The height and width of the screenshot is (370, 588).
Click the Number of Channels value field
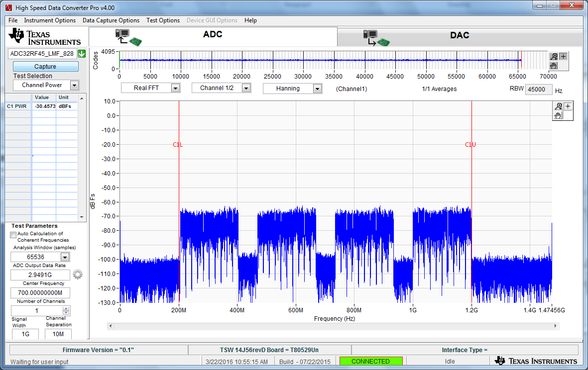37,310
